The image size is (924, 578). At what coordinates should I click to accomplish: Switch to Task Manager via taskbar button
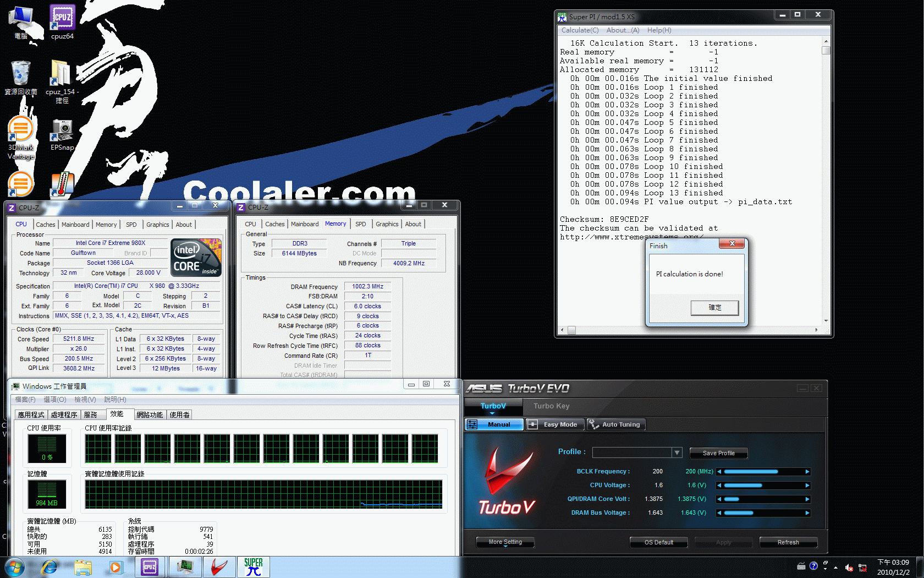point(185,567)
